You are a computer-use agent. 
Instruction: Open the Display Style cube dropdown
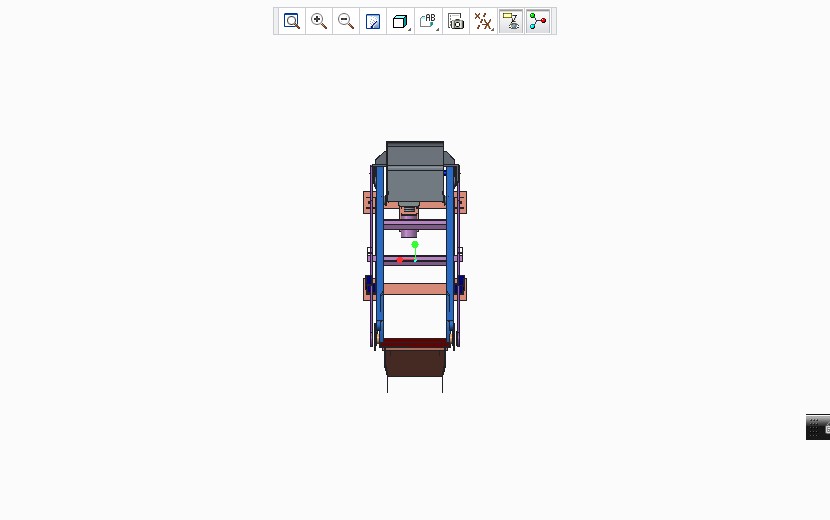point(401,21)
